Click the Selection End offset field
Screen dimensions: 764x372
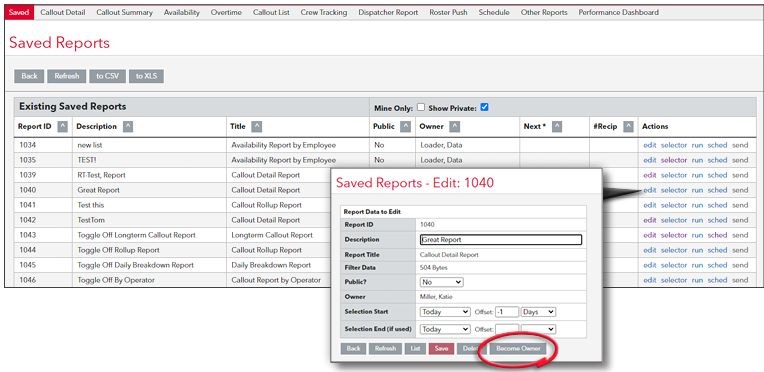coord(507,329)
